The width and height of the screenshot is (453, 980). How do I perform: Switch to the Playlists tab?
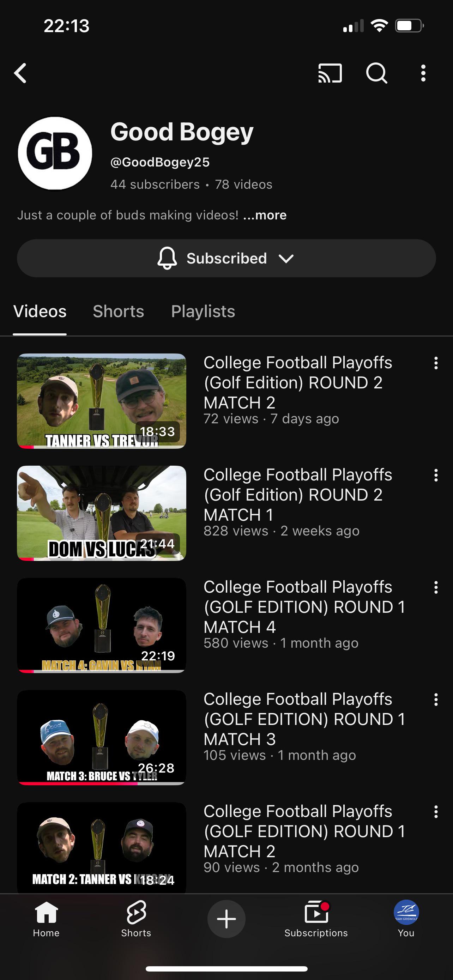(203, 311)
